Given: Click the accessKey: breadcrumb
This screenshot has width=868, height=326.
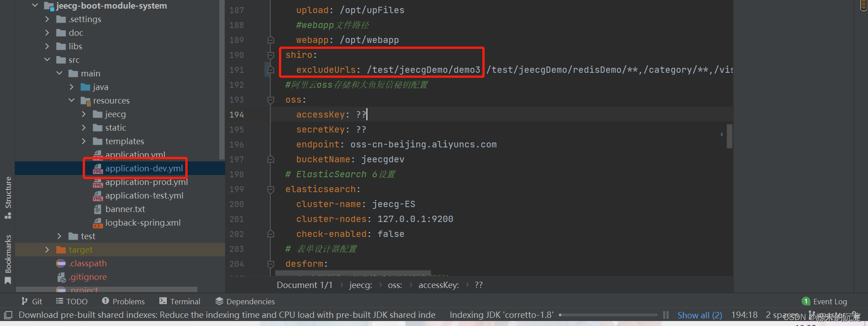Looking at the screenshot, I should pos(439,285).
